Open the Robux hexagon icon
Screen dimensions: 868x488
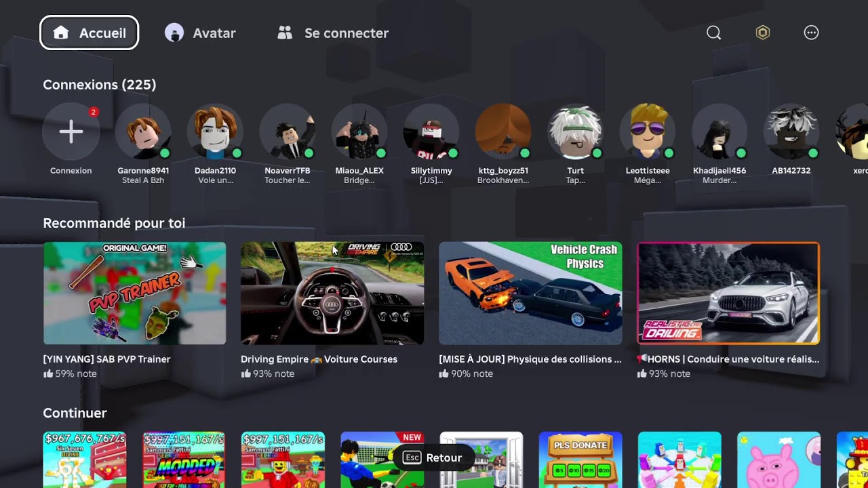pos(763,33)
